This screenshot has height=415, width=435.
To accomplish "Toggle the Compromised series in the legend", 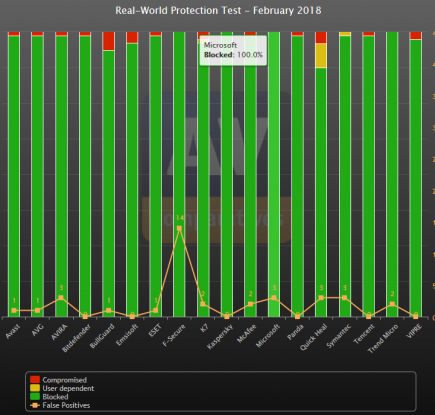I will click(x=58, y=380).
